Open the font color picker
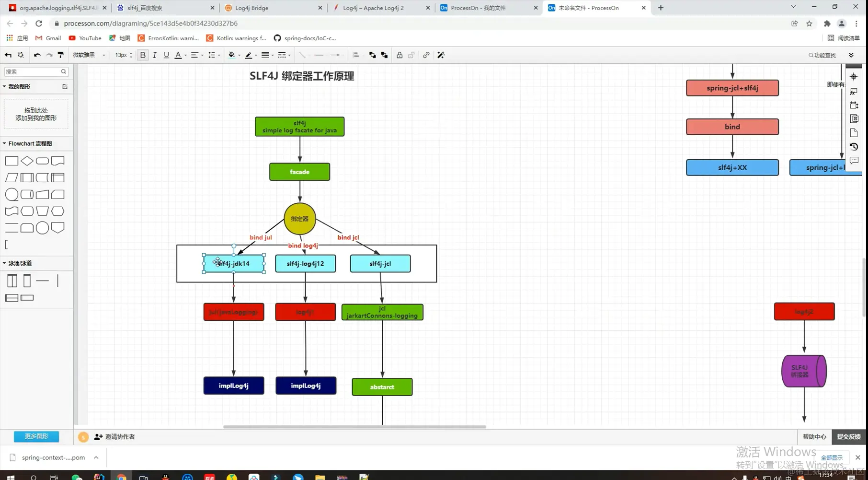Image resolution: width=868 pixels, height=480 pixels. pyautogui.click(x=180, y=55)
